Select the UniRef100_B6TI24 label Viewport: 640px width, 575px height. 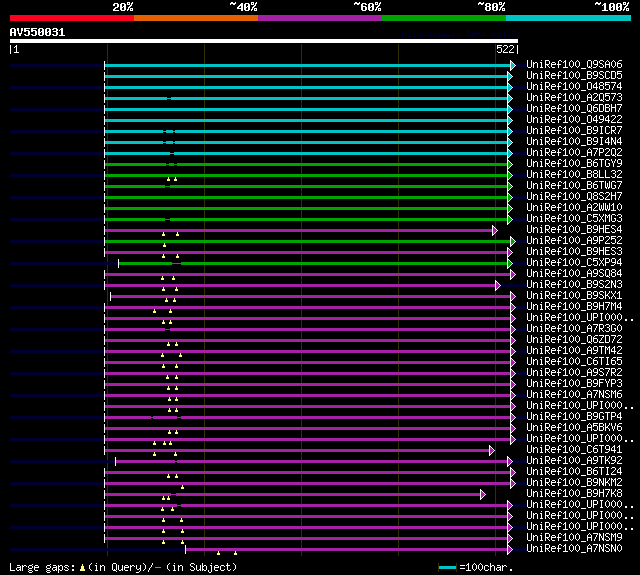pyautogui.click(x=574, y=472)
